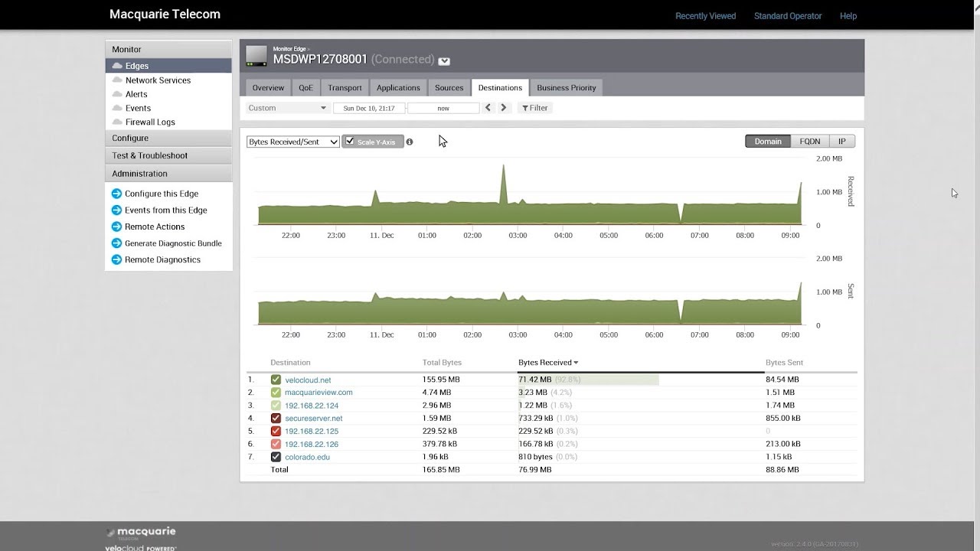Image resolution: width=980 pixels, height=551 pixels.
Task: Click the Edges cloud icon
Action: coord(117,66)
